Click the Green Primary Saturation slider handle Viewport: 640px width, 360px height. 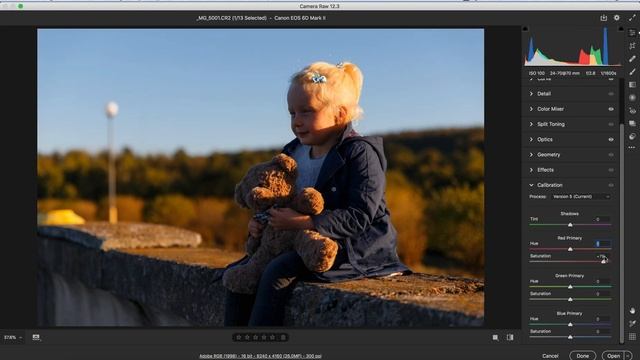click(x=570, y=300)
